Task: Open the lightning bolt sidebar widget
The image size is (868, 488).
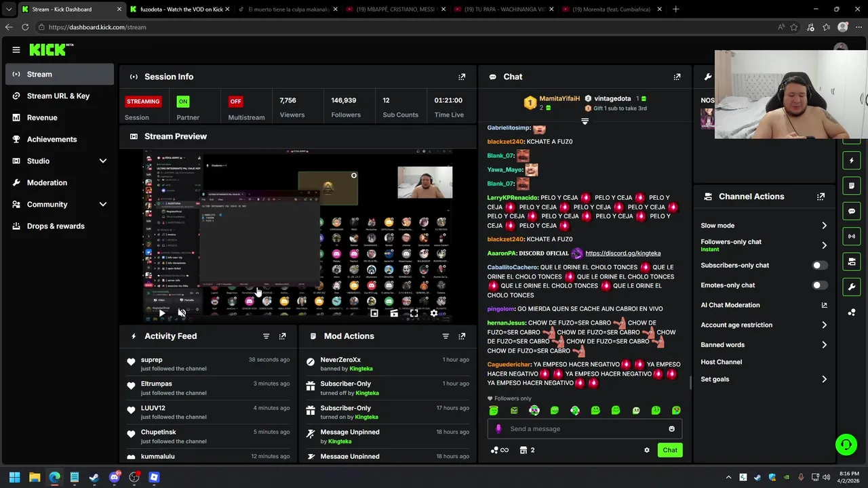Action: pyautogui.click(x=852, y=161)
